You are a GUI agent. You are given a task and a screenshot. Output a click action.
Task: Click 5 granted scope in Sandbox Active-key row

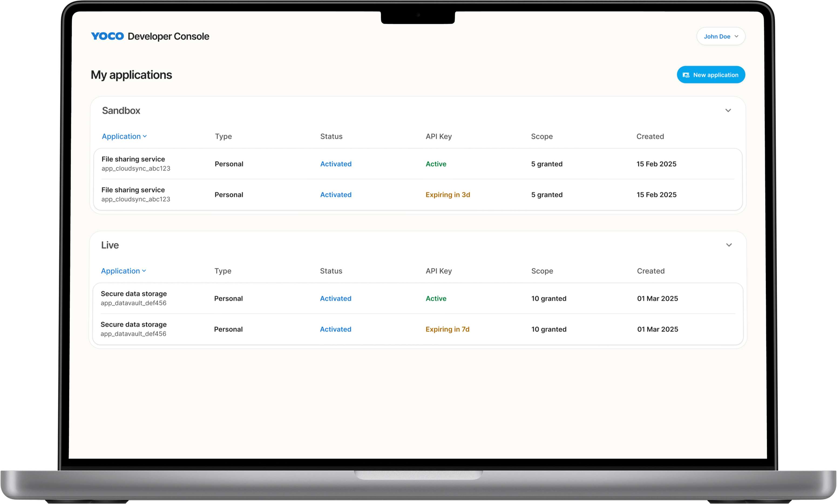tap(547, 164)
